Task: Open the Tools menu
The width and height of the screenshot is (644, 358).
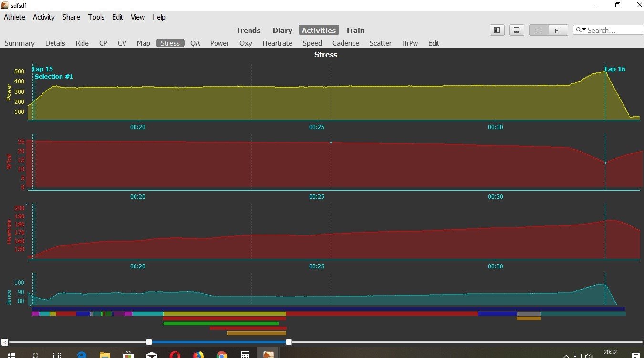Action: 96,17
